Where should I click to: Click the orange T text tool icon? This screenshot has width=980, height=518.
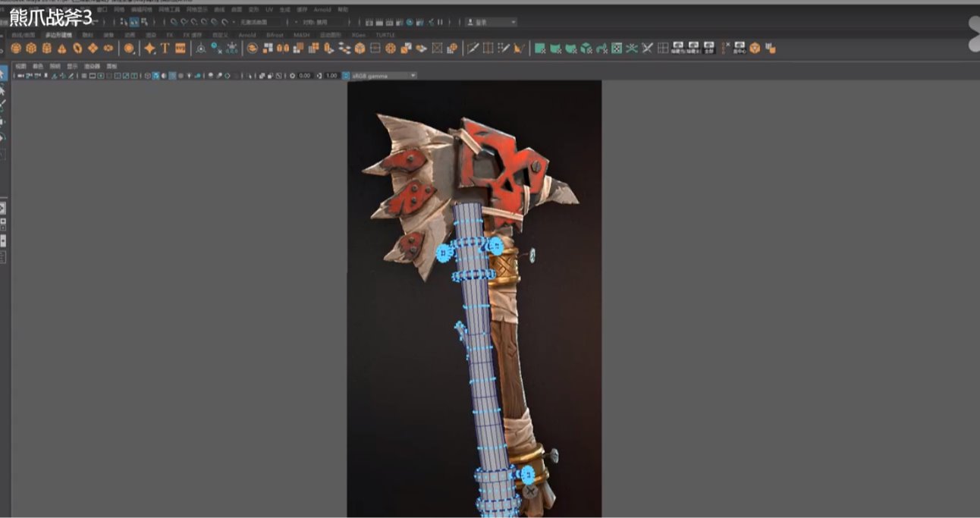[x=165, y=49]
